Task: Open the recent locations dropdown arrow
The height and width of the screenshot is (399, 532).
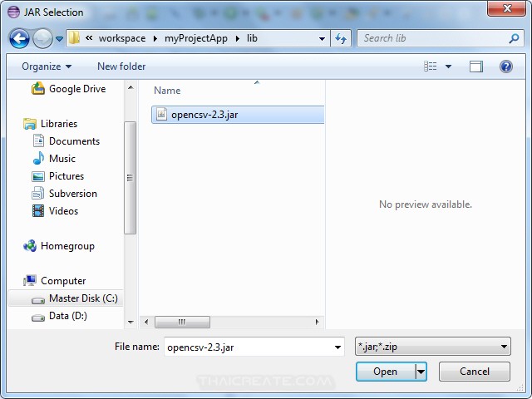Action: [x=59, y=39]
